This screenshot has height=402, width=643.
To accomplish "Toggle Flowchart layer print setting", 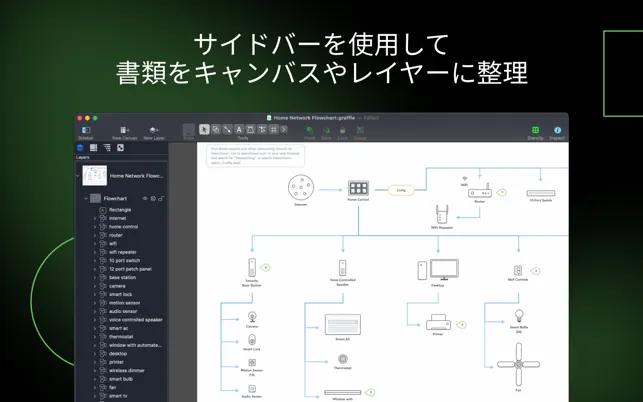I will click(x=153, y=199).
